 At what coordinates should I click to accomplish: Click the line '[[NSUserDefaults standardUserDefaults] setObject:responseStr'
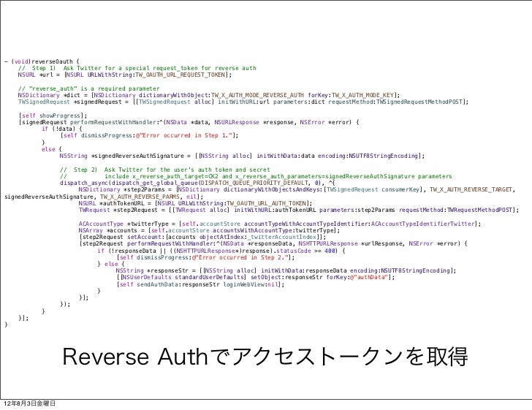(256, 277)
